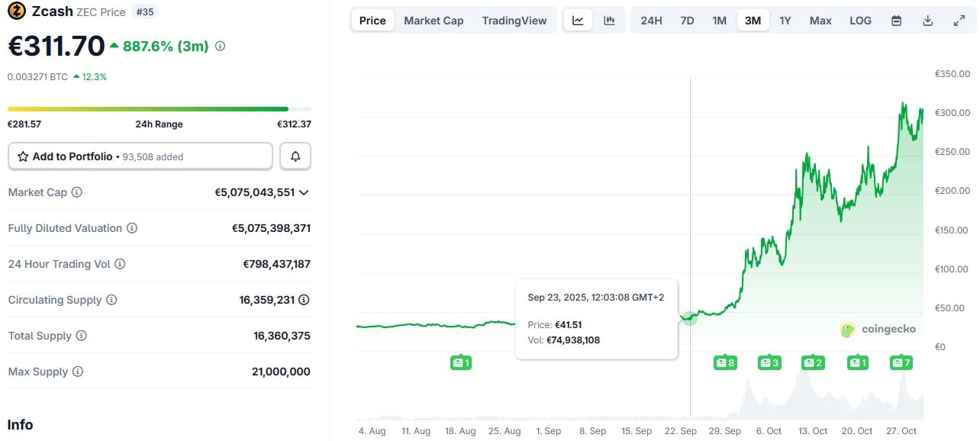980x441 pixels.
Task: Select the 24H time range
Action: tap(651, 21)
